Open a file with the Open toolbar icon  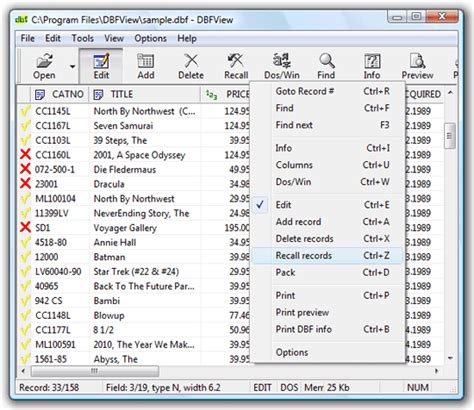click(44, 66)
